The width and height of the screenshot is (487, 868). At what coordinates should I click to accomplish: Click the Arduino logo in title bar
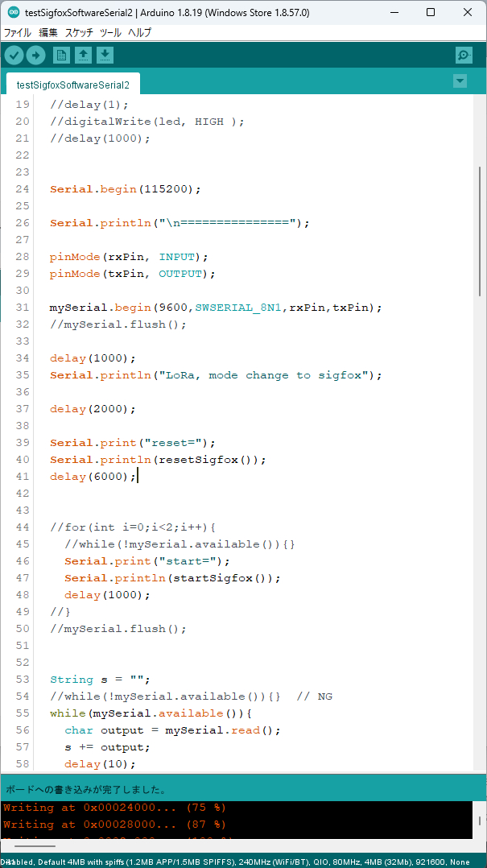14,12
